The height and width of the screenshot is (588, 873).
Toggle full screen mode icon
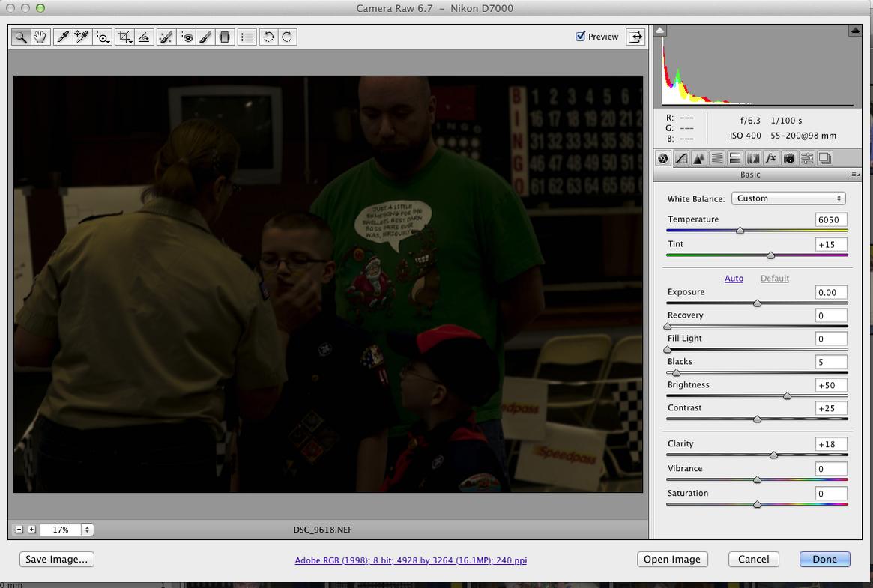(x=635, y=37)
